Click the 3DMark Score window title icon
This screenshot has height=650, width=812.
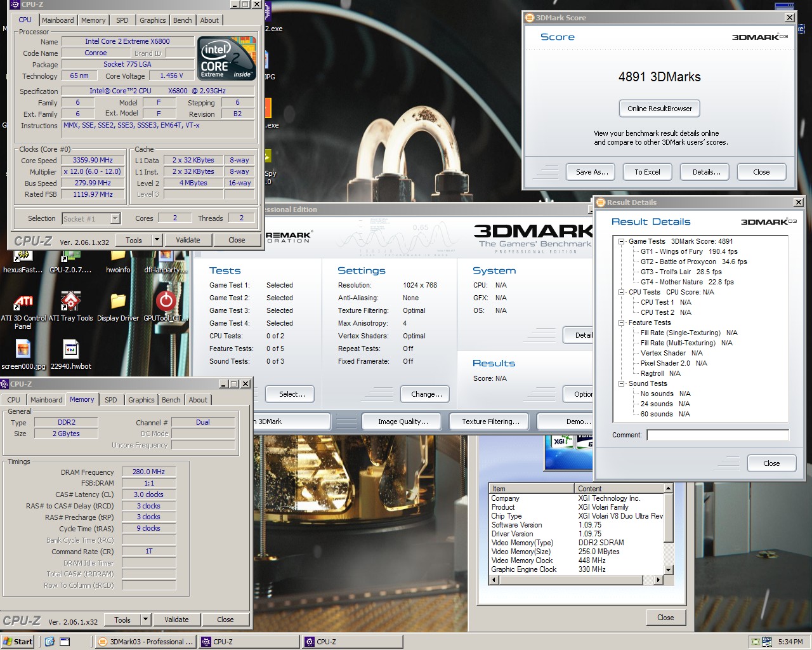(x=530, y=18)
